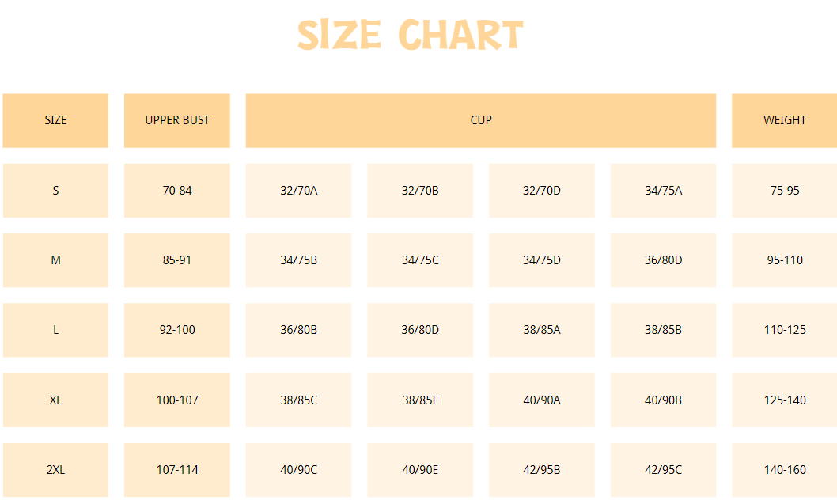Click the SIZE header cell
Viewport: 837px width, 504px height.
[x=55, y=121]
